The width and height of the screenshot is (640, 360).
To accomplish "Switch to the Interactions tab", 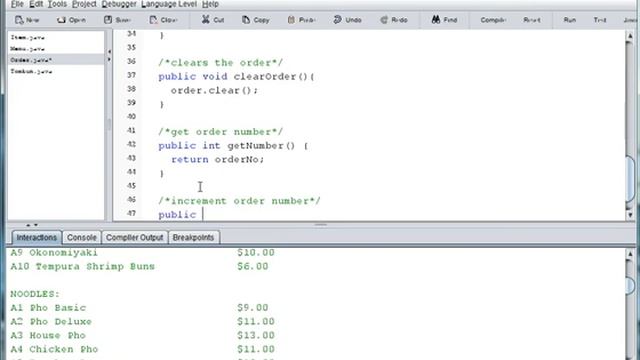I will pos(36,238).
